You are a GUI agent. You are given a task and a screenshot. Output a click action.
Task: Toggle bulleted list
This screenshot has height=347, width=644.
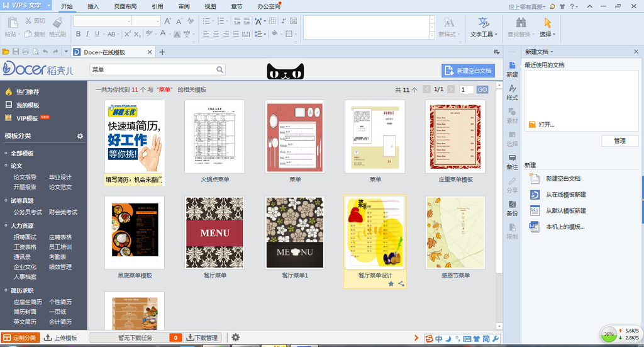pos(206,21)
